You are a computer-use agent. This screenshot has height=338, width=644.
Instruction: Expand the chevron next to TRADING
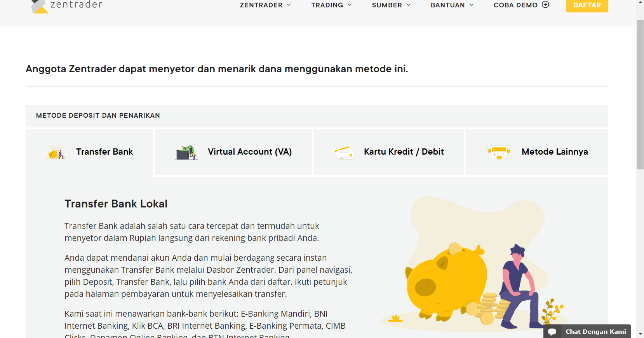[x=350, y=5]
